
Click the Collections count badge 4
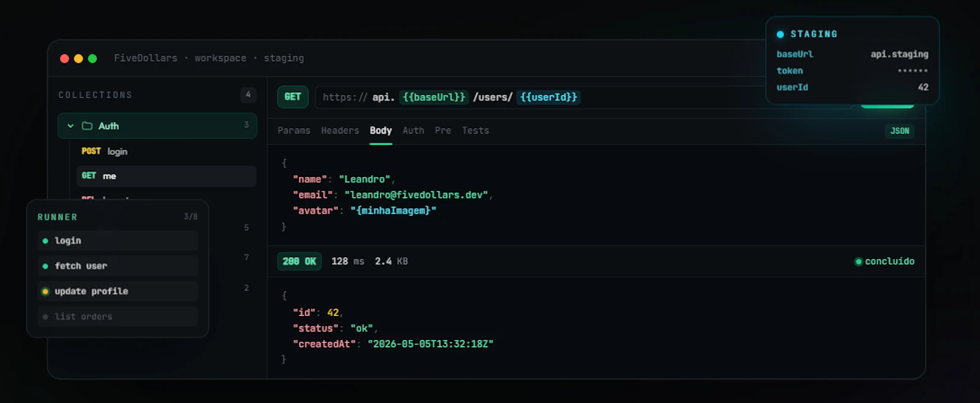tap(248, 94)
